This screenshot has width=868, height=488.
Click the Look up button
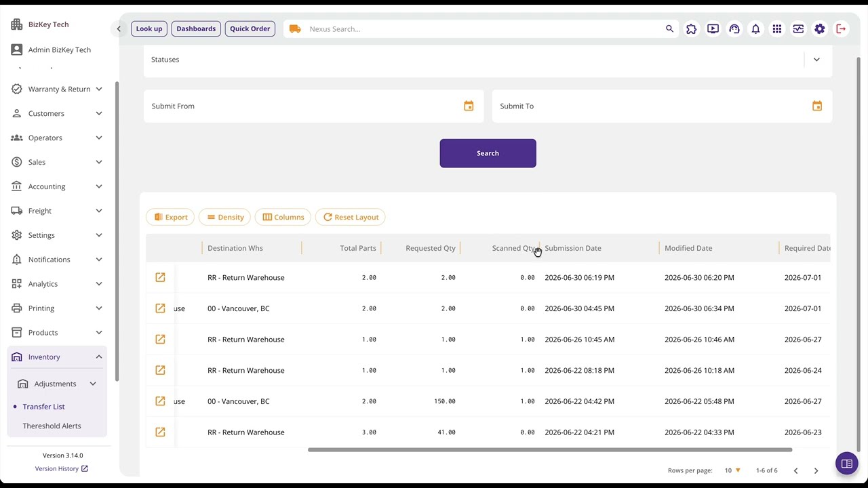click(x=149, y=28)
